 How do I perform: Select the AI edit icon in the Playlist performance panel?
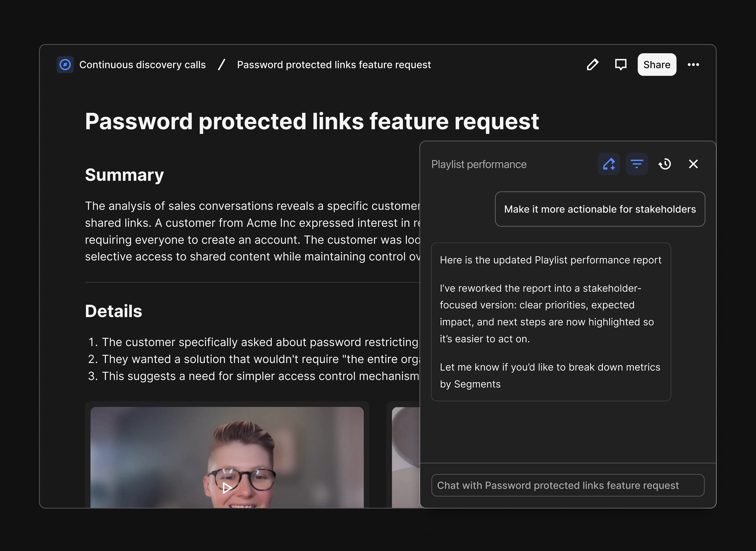point(609,164)
